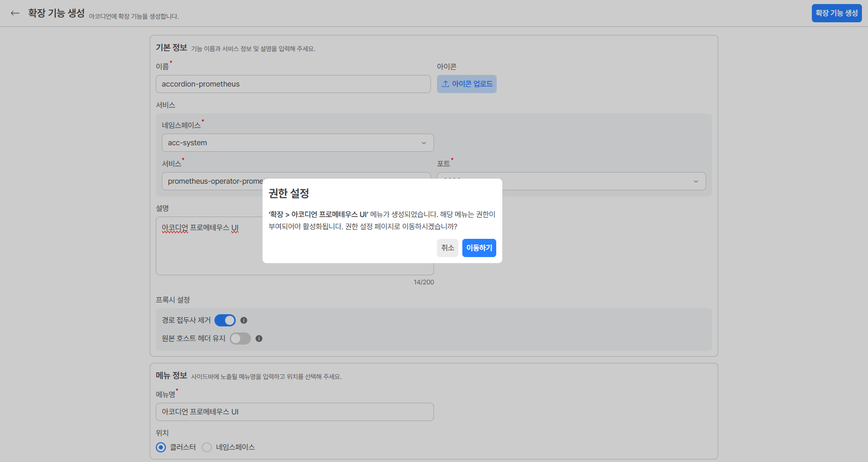Click the 메뉴 정보 section heading
The width and height of the screenshot is (868, 462).
click(171, 375)
